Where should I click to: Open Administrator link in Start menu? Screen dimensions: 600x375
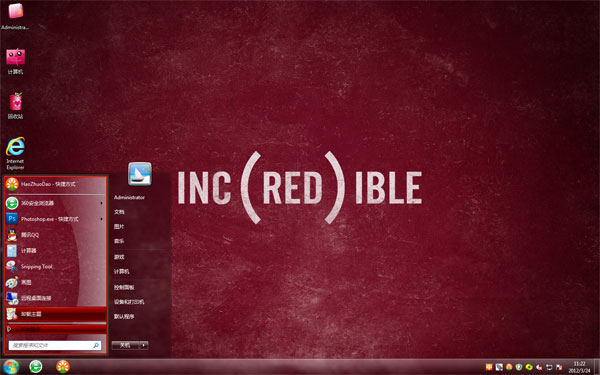pyautogui.click(x=129, y=197)
